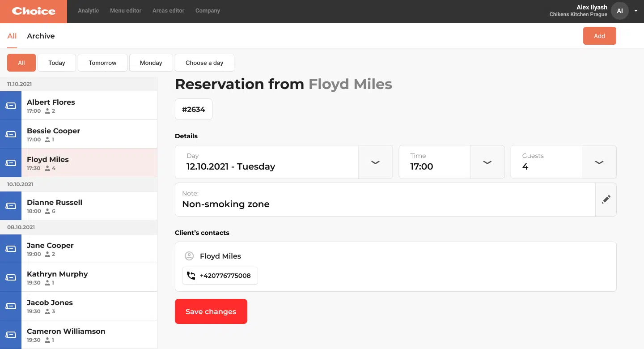This screenshot has width=644, height=349.
Task: Switch to the Archive tab
Action: point(41,36)
